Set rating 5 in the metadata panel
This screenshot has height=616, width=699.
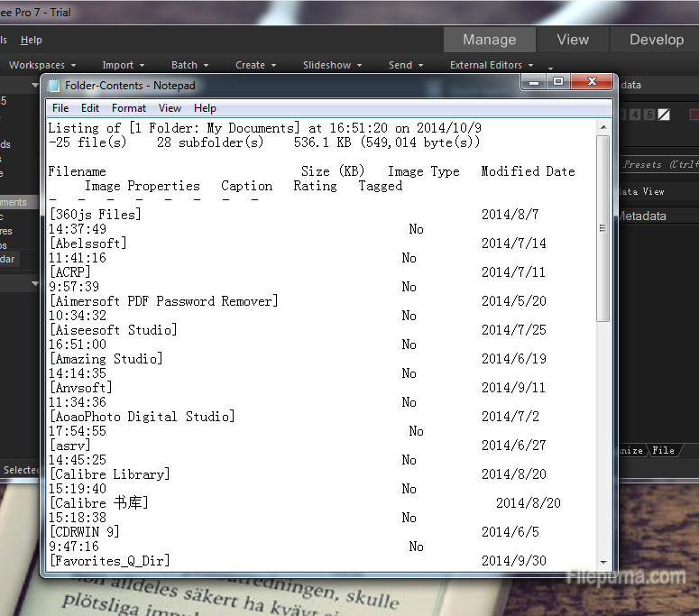649,115
